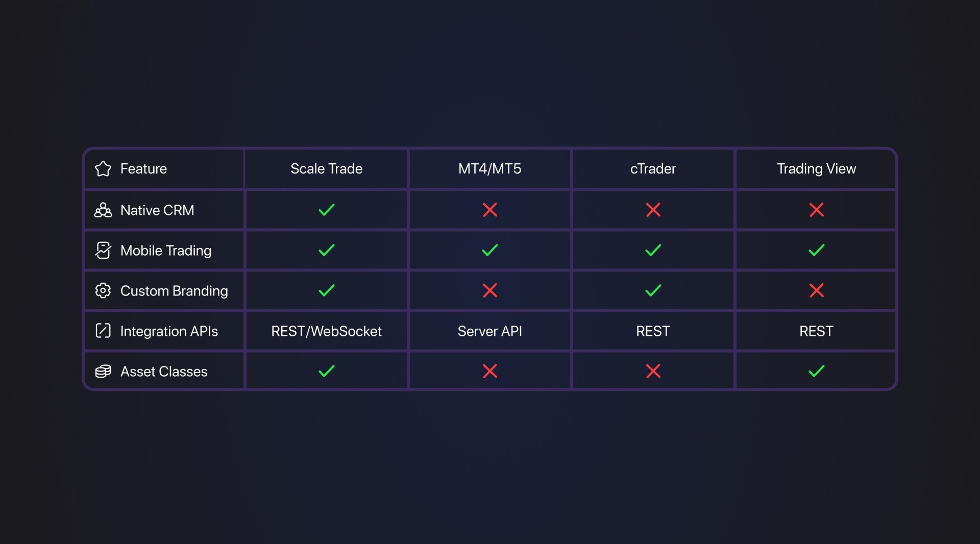Click the gear icon beside Custom Branding
Viewport: 980px width, 544px height.
click(x=103, y=291)
